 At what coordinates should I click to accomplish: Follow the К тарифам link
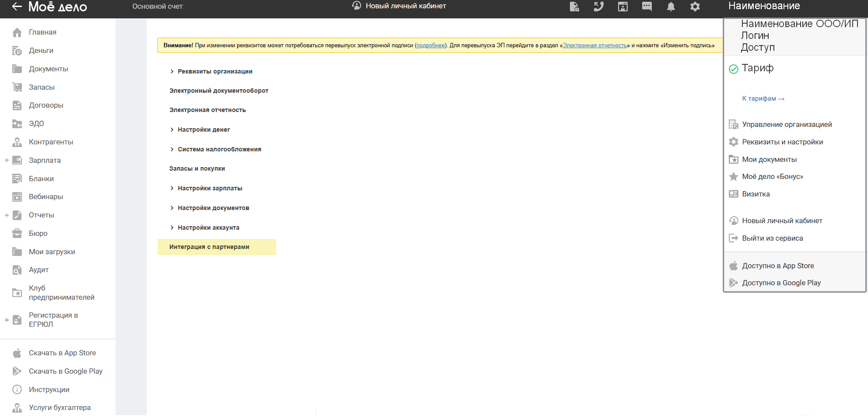763,98
